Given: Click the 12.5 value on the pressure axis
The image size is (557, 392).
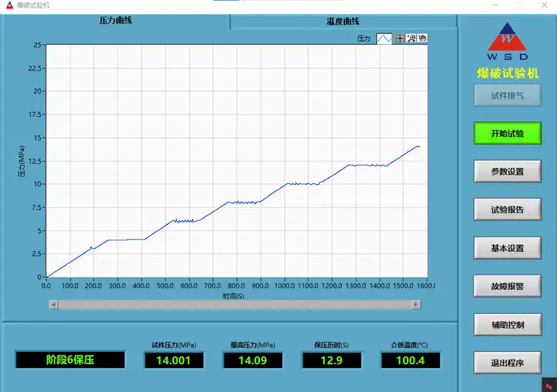Looking at the screenshot, I should [35, 161].
